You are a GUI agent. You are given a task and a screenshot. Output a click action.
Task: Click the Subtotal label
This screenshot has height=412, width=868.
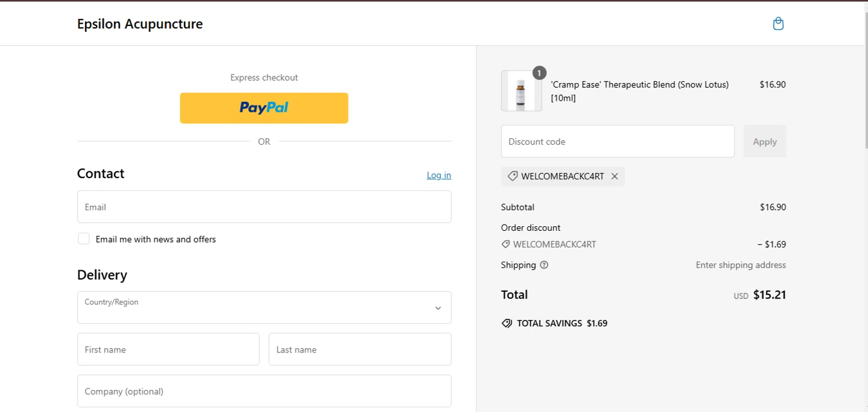coord(518,207)
